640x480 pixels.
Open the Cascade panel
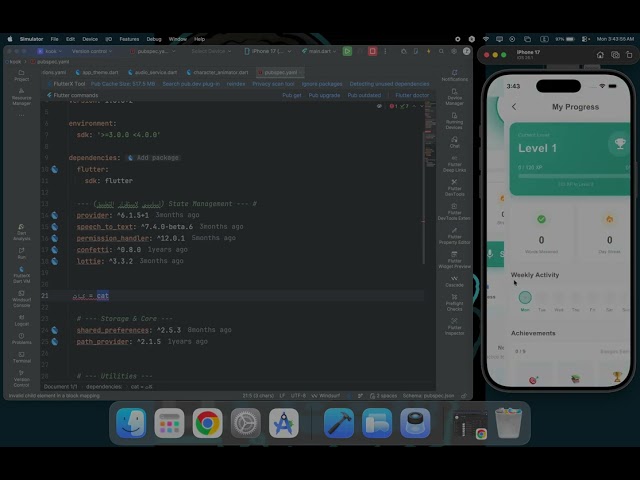(x=454, y=281)
